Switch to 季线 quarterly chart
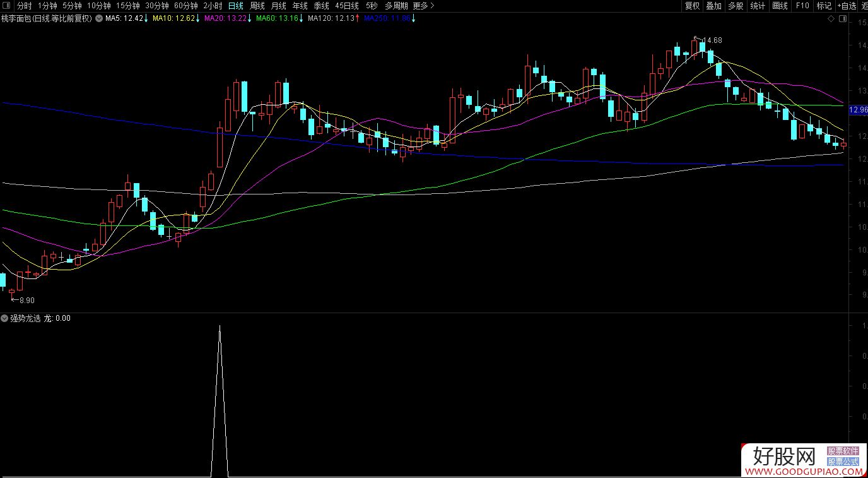The width and height of the screenshot is (868, 478). point(321,6)
